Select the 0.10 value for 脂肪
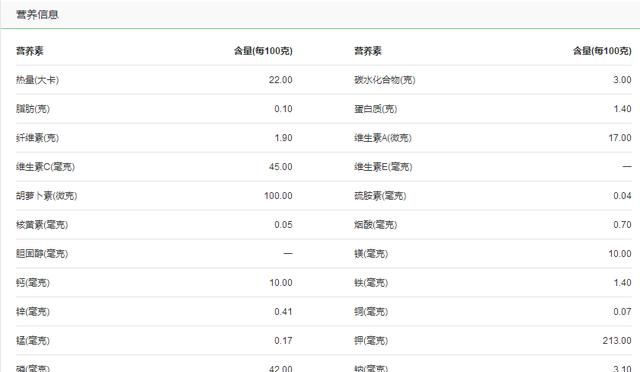 (x=283, y=109)
